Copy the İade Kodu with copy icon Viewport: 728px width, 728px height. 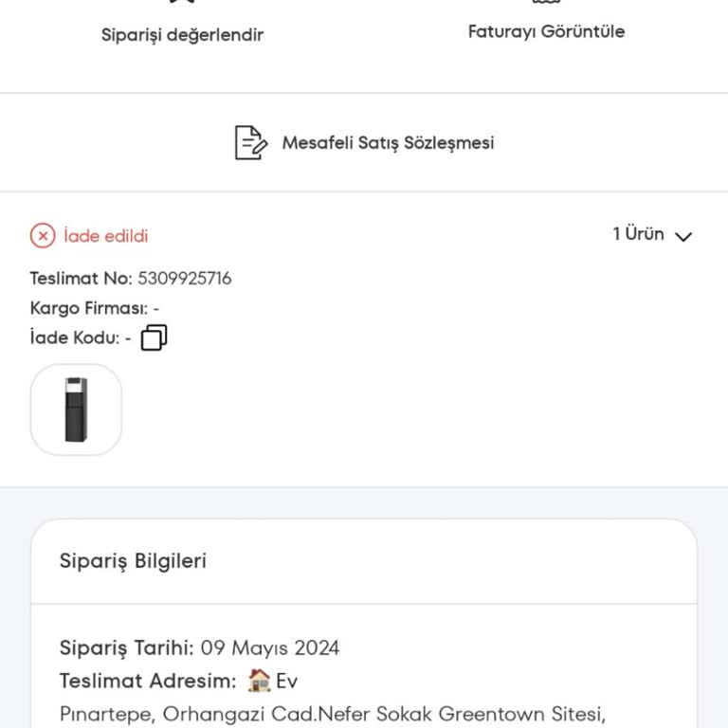(154, 337)
